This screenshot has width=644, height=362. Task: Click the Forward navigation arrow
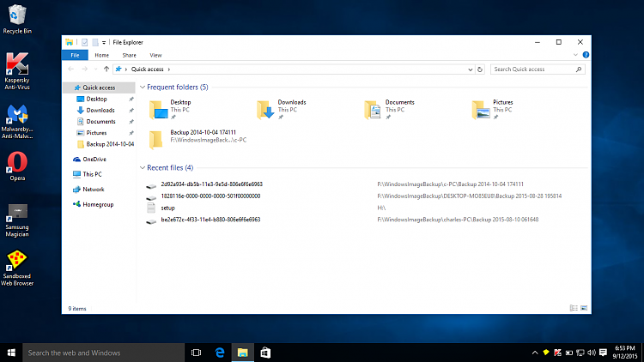pos(85,69)
